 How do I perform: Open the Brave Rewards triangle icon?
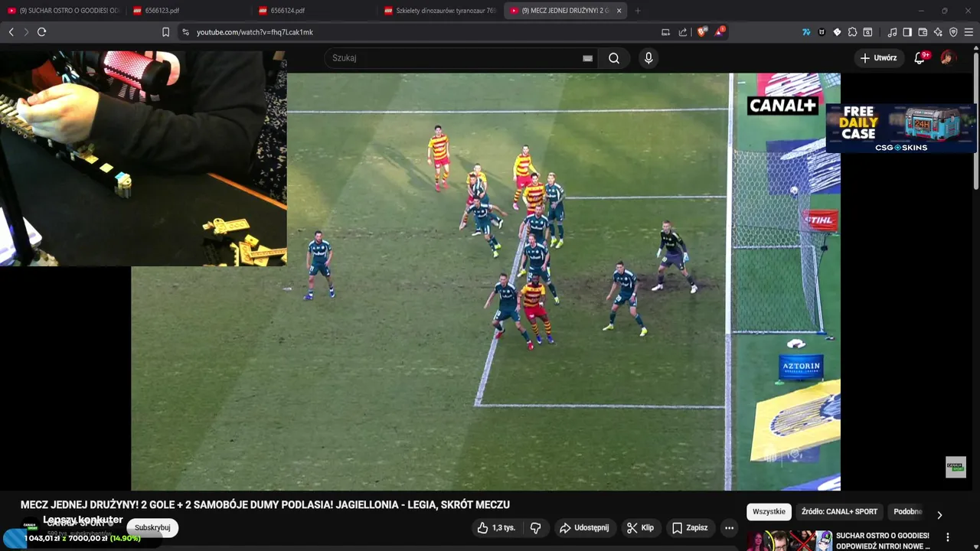click(720, 32)
